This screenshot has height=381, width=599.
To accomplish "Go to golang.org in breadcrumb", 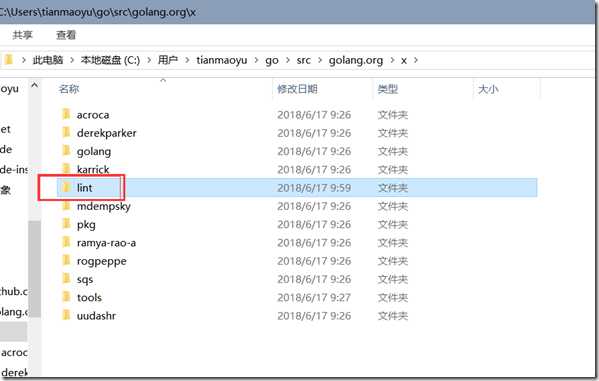I will coord(356,60).
